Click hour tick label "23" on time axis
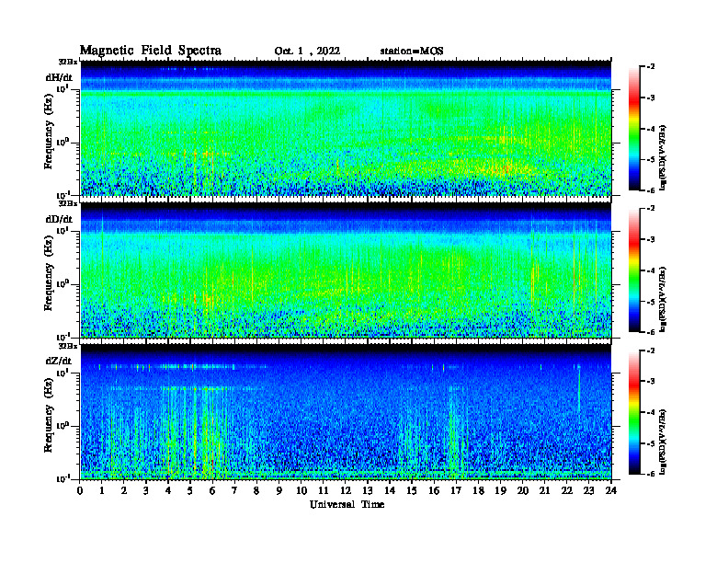The width and height of the screenshot is (728, 563). [588, 491]
